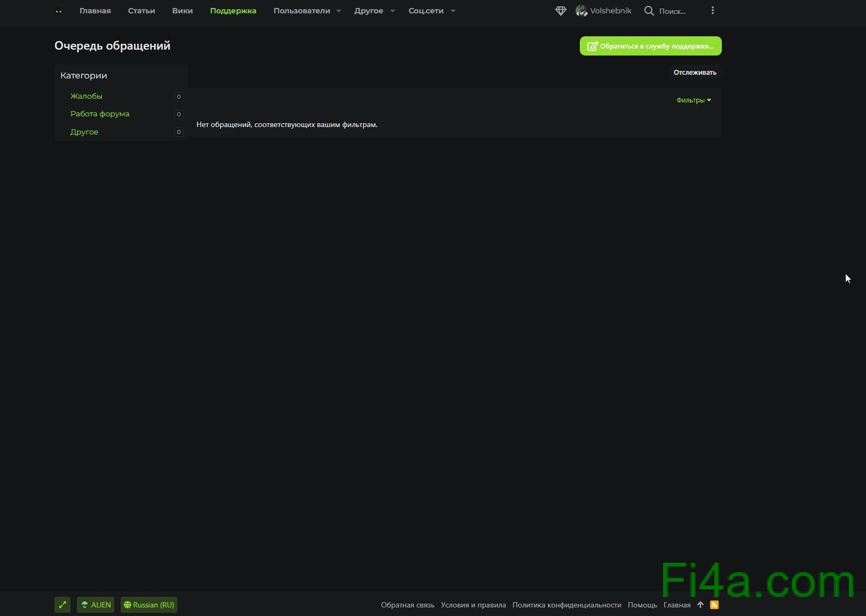Screen dimensions: 866x616
Task: Open the three-dot more options menu
Action: click(712, 11)
